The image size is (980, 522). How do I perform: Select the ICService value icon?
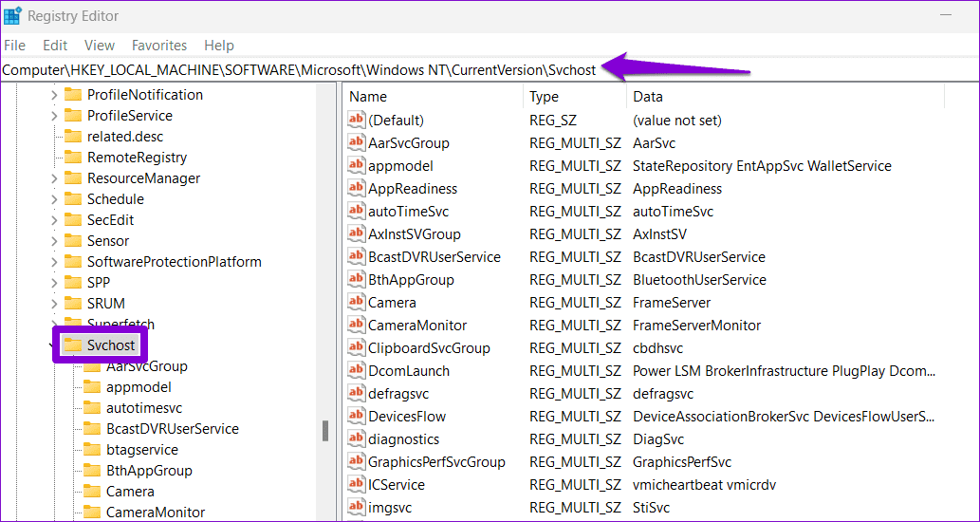point(357,485)
